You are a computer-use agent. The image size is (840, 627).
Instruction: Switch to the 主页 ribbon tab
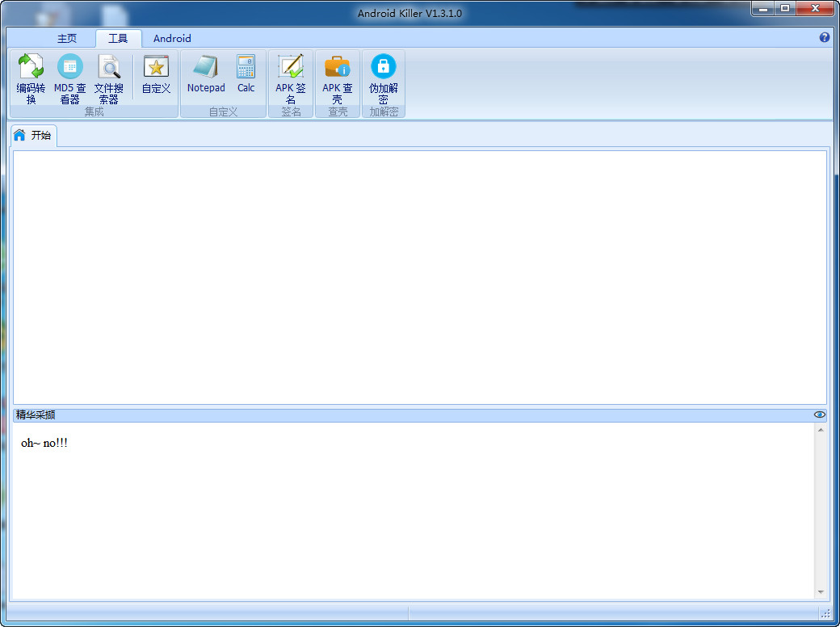(x=67, y=39)
